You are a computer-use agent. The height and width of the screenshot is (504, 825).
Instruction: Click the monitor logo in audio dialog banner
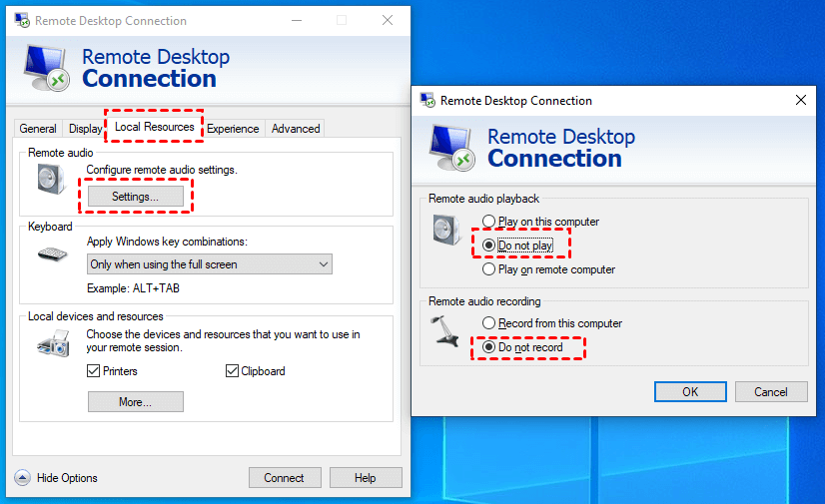point(452,147)
